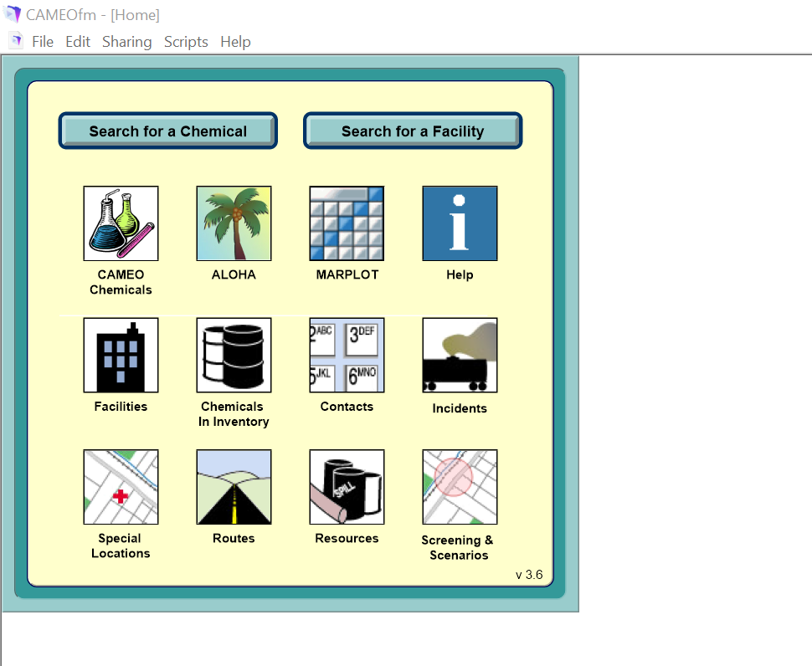Image resolution: width=812 pixels, height=666 pixels.
Task: Open the Sharing menu
Action: pyautogui.click(x=127, y=41)
